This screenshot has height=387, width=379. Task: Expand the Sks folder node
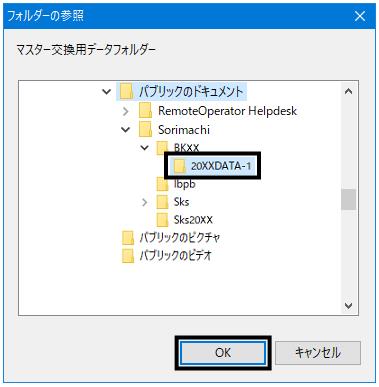[x=144, y=202]
